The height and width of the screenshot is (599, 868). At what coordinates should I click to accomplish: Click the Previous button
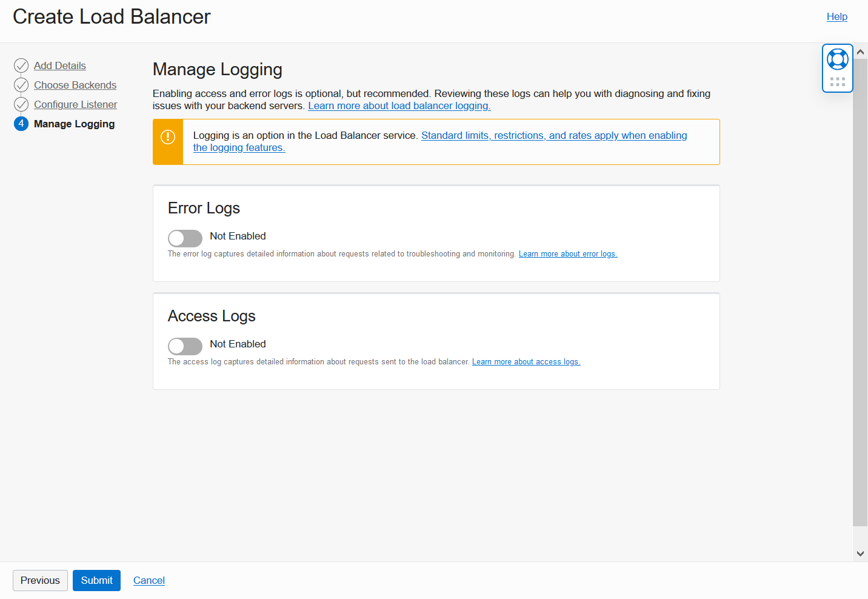[x=40, y=580]
